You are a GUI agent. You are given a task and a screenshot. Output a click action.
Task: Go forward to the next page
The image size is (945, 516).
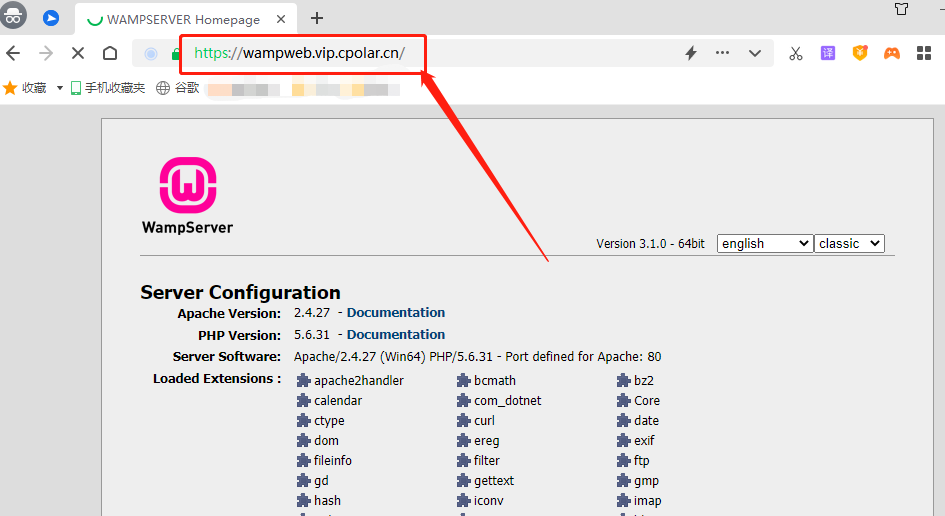(x=46, y=53)
